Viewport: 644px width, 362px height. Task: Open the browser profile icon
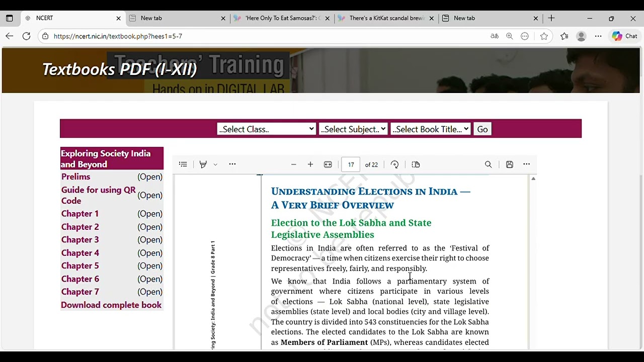(581, 36)
